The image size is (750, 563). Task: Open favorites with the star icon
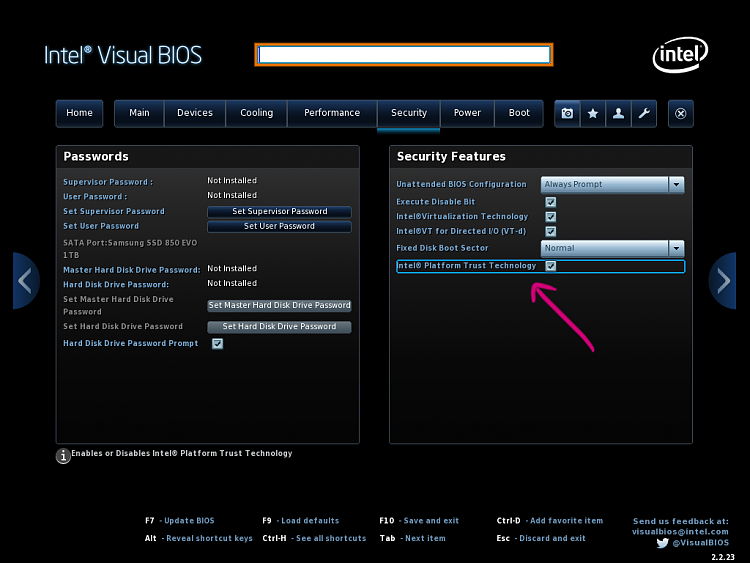click(593, 113)
